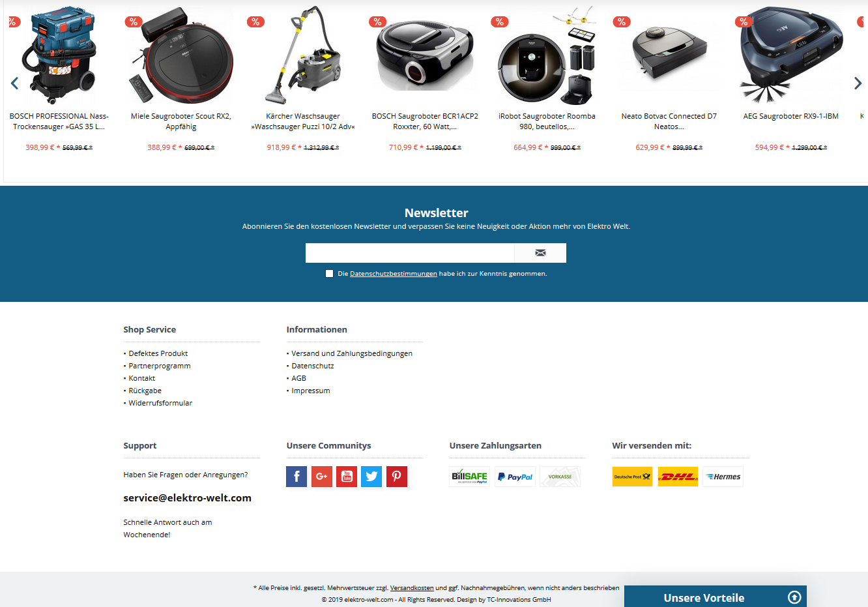
Task: Open the Facebook community icon
Action: point(297,477)
